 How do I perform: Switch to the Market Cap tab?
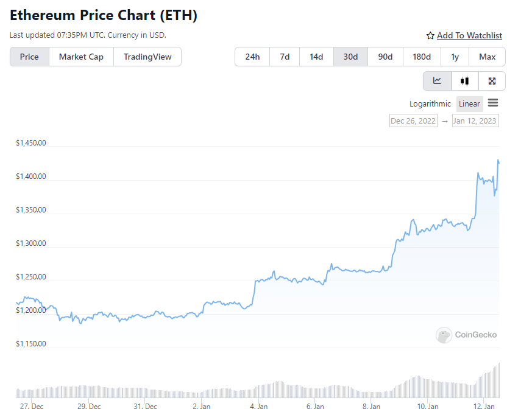(x=81, y=57)
